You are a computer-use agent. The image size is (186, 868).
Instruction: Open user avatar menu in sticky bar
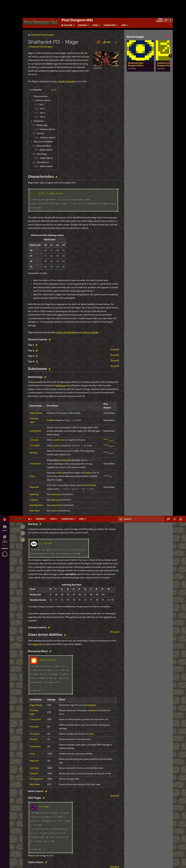[x=181, y=519]
